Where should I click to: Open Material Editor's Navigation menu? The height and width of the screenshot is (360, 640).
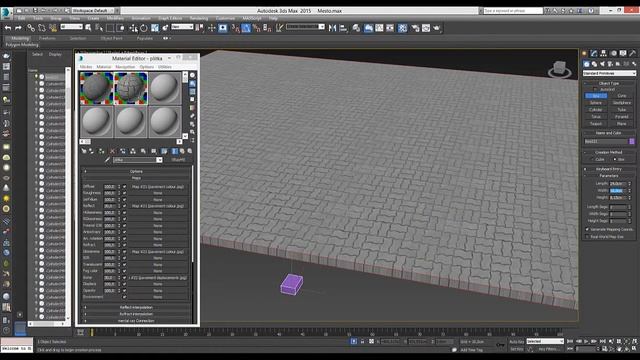tap(125, 67)
